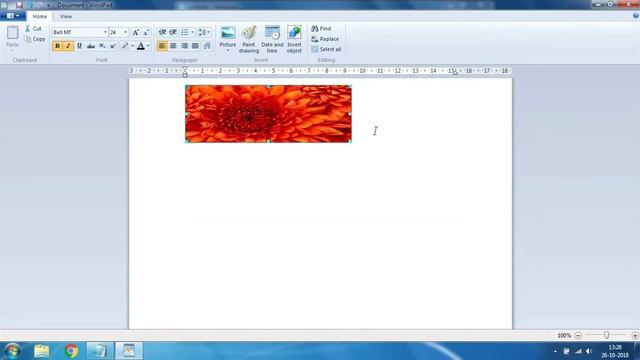Open the Bell MT font family dropdown
Viewport: 640px width, 360px height.
pyautogui.click(x=105, y=32)
